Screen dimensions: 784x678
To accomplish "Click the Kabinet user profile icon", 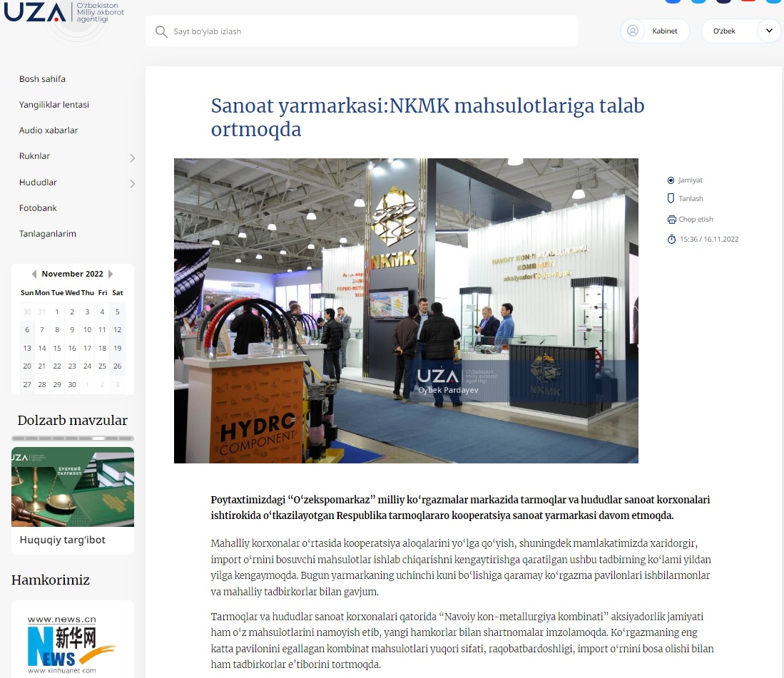I will 632,31.
